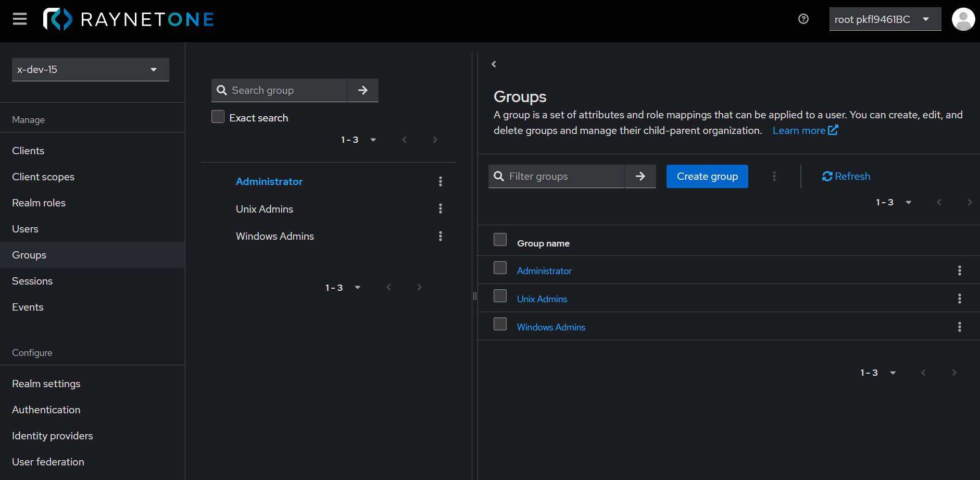Open the user avatar menu
Image resolution: width=980 pixels, height=480 pixels.
963,19
